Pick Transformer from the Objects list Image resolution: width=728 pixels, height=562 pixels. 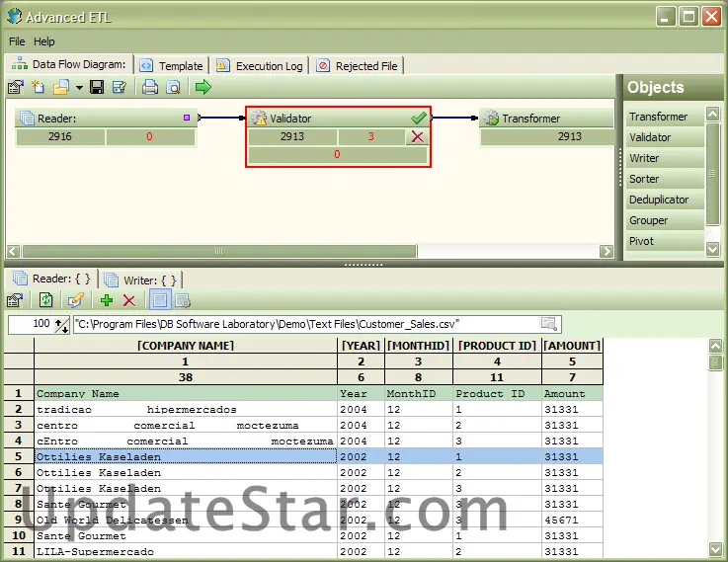pyautogui.click(x=664, y=117)
